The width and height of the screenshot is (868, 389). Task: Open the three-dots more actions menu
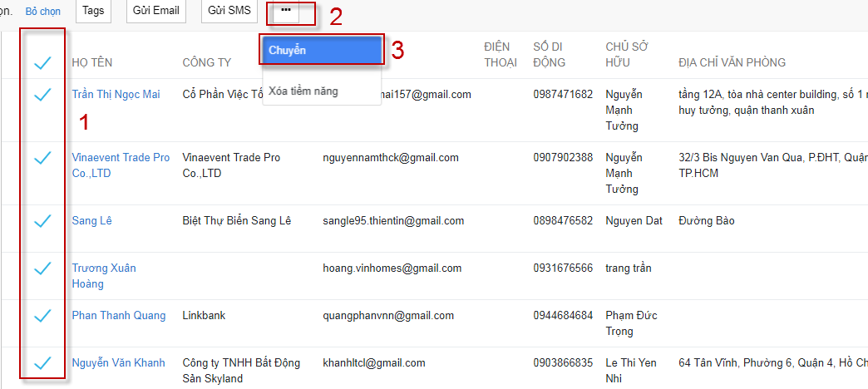coord(286,11)
